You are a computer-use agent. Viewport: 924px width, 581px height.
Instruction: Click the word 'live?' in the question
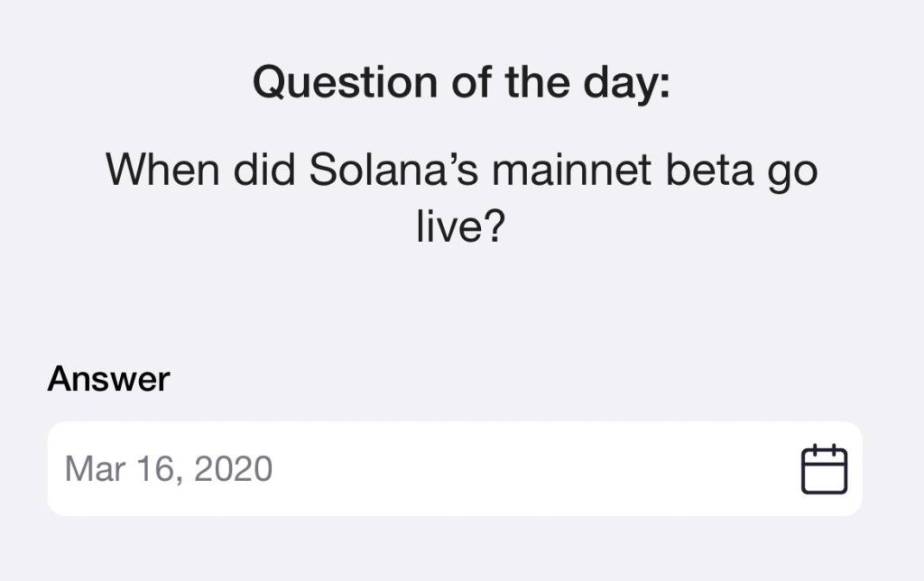pos(461,226)
